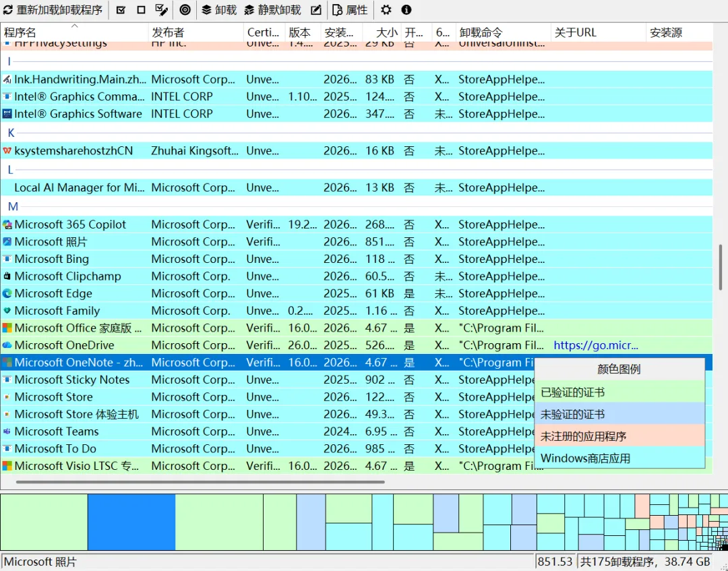This screenshot has height=571, width=728.
Task: Sort by 版本 version column header
Action: [303, 32]
